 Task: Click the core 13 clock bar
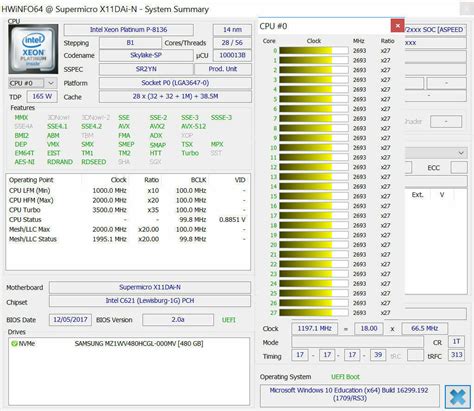click(x=314, y=177)
